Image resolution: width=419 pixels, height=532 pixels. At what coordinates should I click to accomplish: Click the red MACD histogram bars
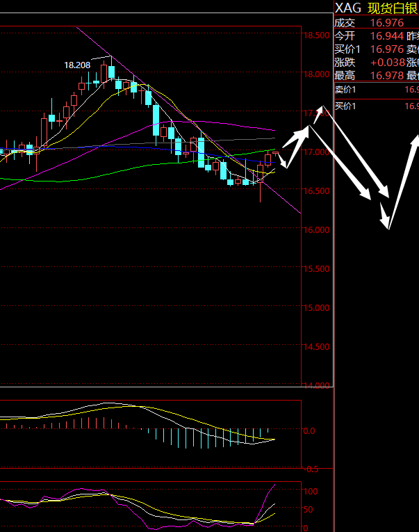coord(83,424)
